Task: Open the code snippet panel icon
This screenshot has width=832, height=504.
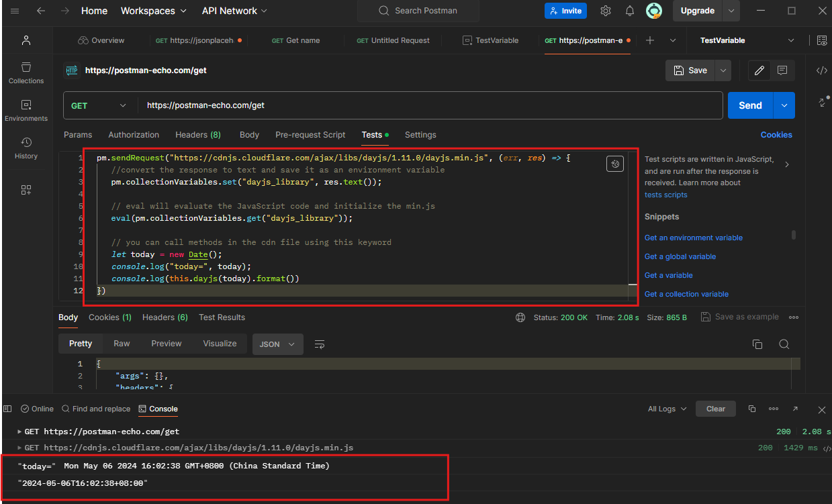Action: point(822,70)
